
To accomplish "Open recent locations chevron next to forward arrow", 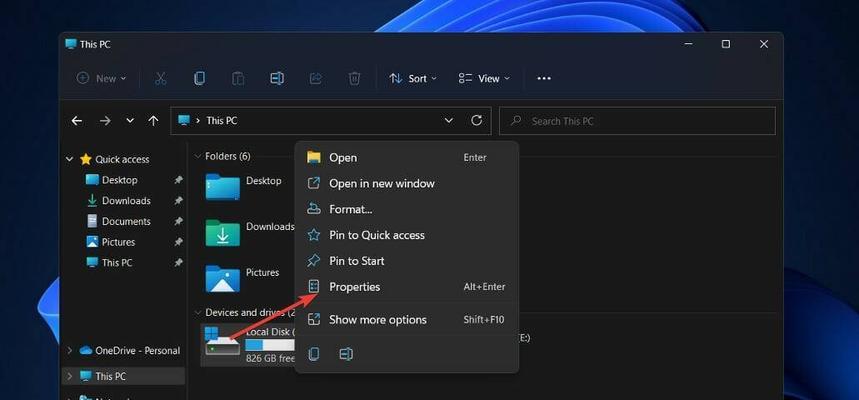I will click(x=130, y=121).
